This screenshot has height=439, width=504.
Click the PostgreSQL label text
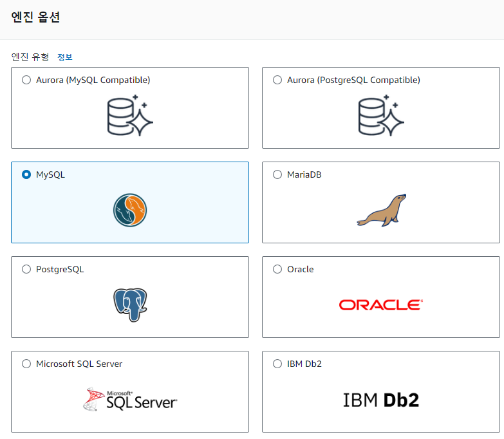coord(60,269)
